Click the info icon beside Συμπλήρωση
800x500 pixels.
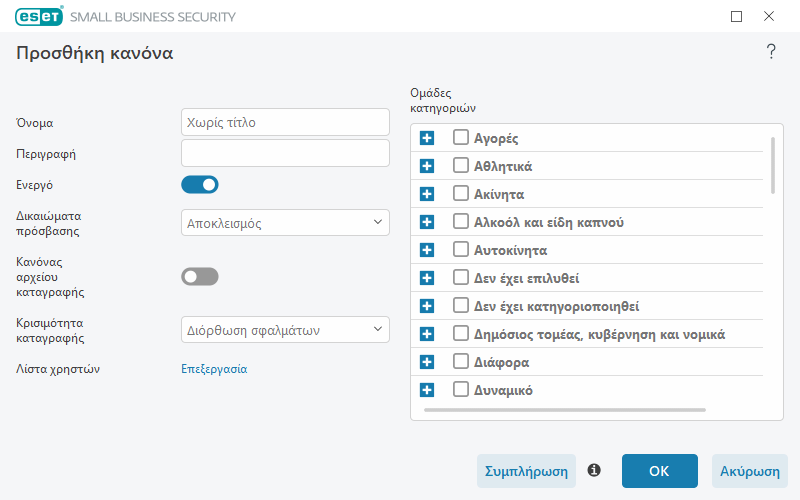(x=594, y=470)
